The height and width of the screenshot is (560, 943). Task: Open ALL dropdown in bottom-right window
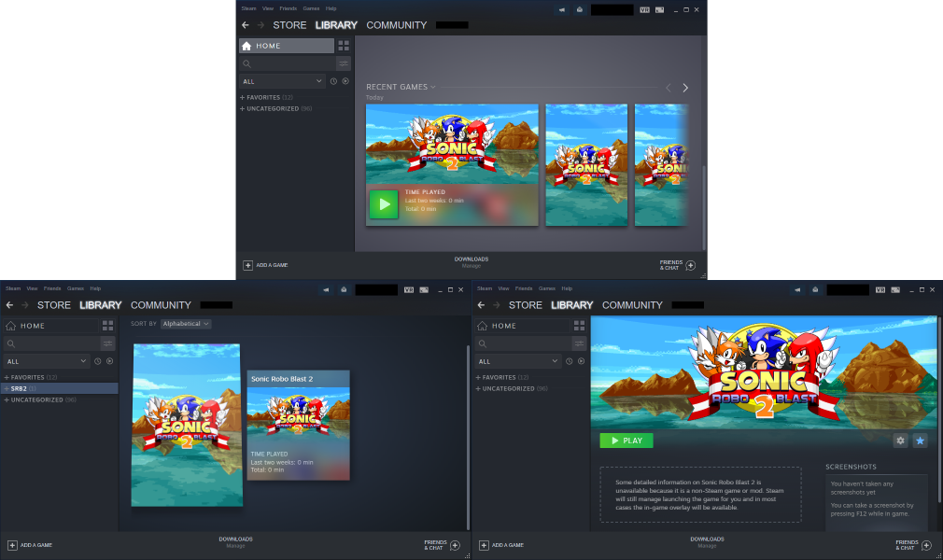518,361
